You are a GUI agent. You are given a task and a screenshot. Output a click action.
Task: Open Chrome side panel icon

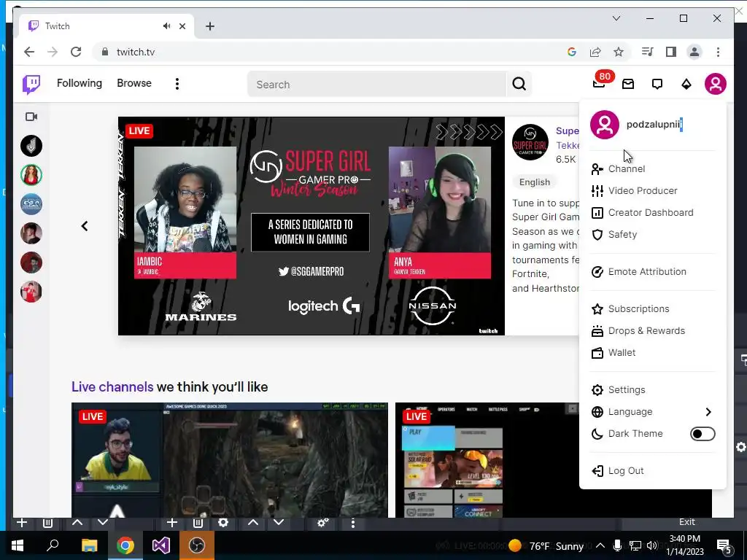[x=671, y=52]
